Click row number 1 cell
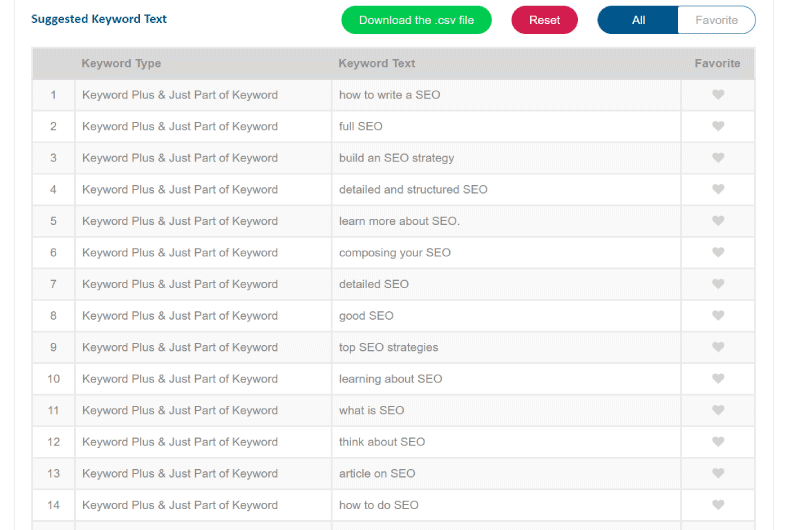Image resolution: width=800 pixels, height=530 pixels. (x=54, y=95)
